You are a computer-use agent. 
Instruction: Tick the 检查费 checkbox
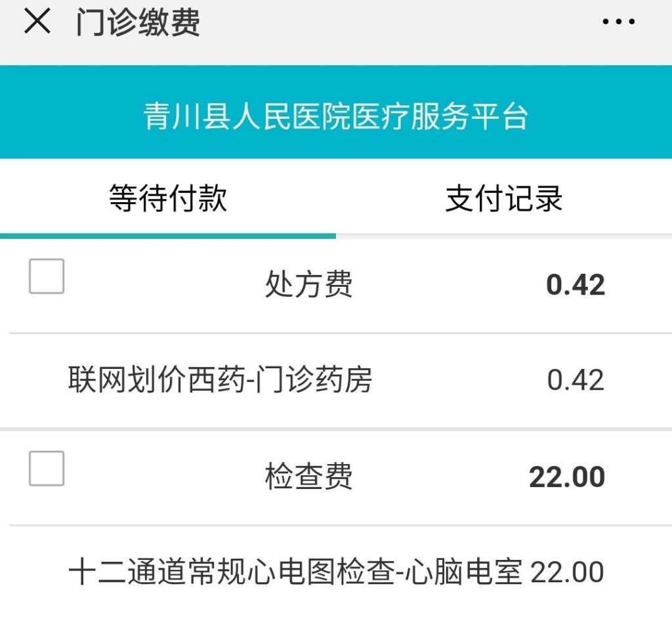coord(47,469)
